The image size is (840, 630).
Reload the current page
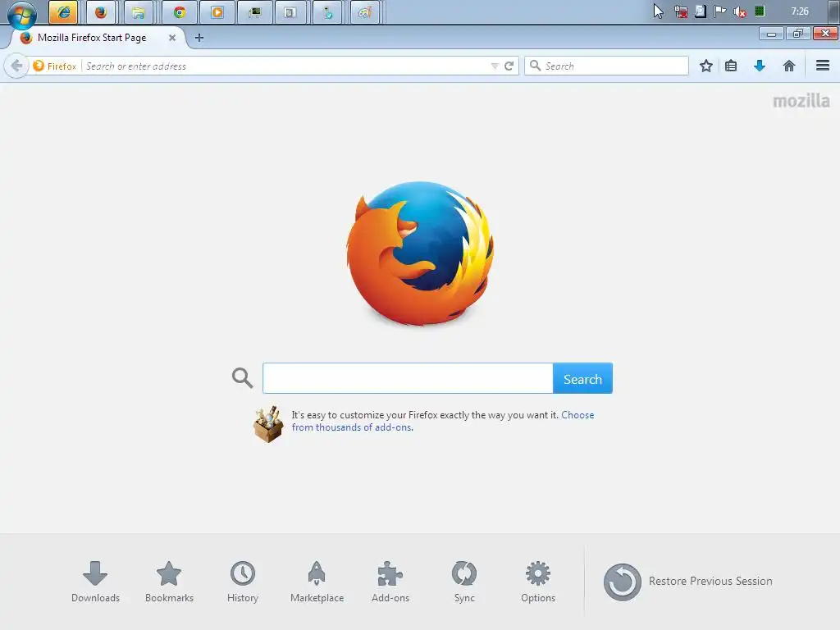[x=509, y=66]
